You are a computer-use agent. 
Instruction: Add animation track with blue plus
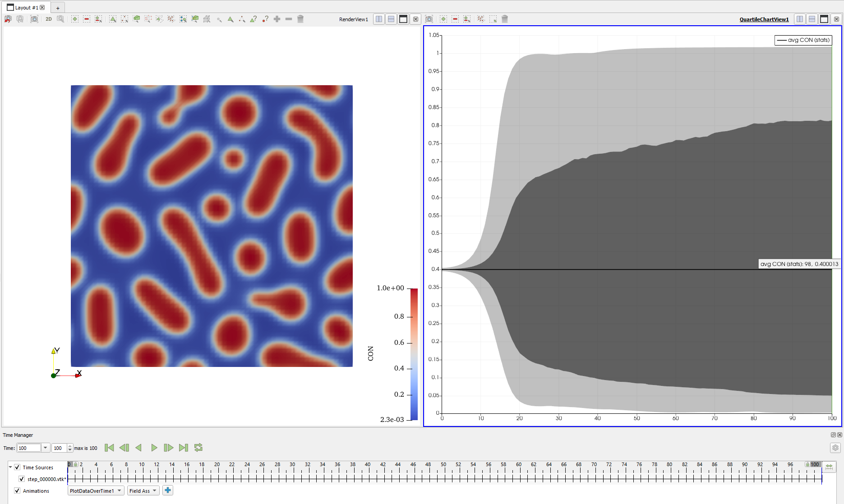tap(168, 490)
